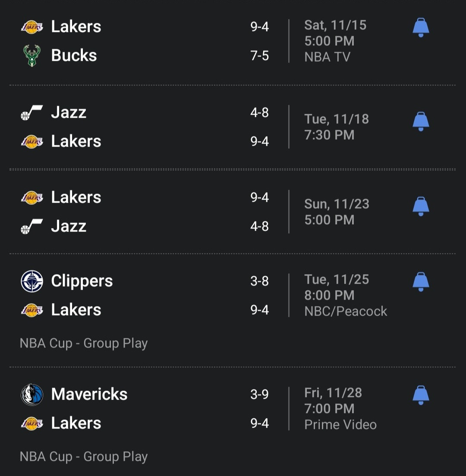Tap the NBC/Peacock broadcast label
This screenshot has height=476, width=466.
tap(346, 311)
